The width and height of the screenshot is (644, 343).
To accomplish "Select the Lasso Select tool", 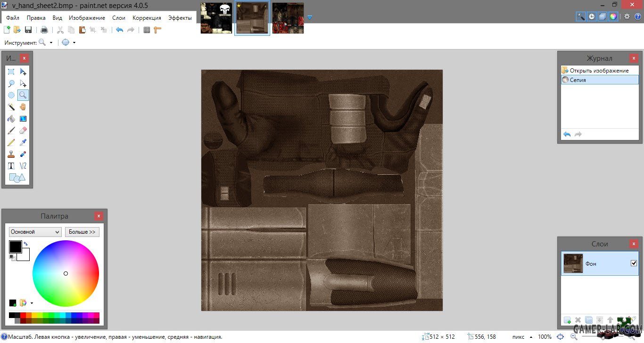I will coord(11,83).
